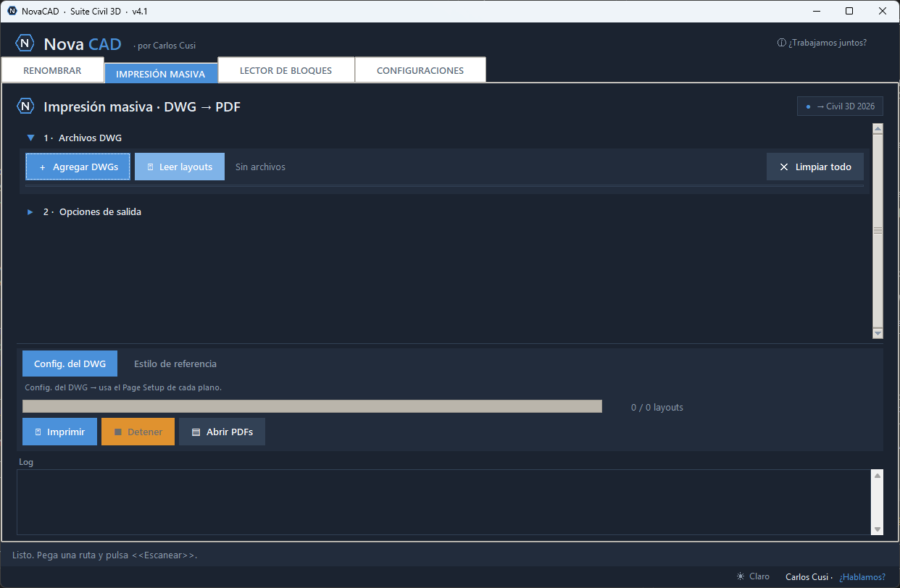Open the LECTOR DE BLOQUES tab
900x588 pixels.
click(286, 71)
